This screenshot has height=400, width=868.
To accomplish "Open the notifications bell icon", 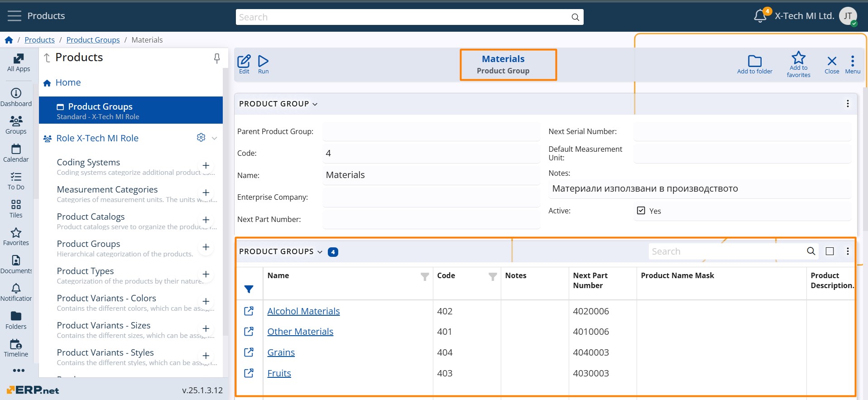I will pos(760,16).
